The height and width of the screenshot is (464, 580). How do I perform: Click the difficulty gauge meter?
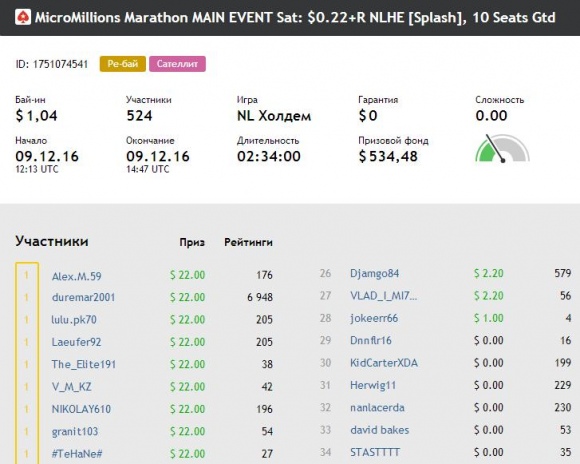click(x=502, y=148)
